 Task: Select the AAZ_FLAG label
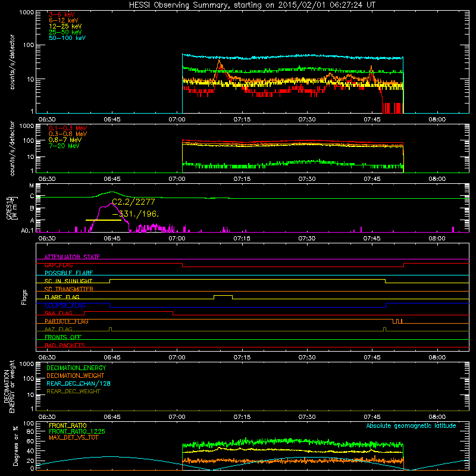click(x=58, y=329)
